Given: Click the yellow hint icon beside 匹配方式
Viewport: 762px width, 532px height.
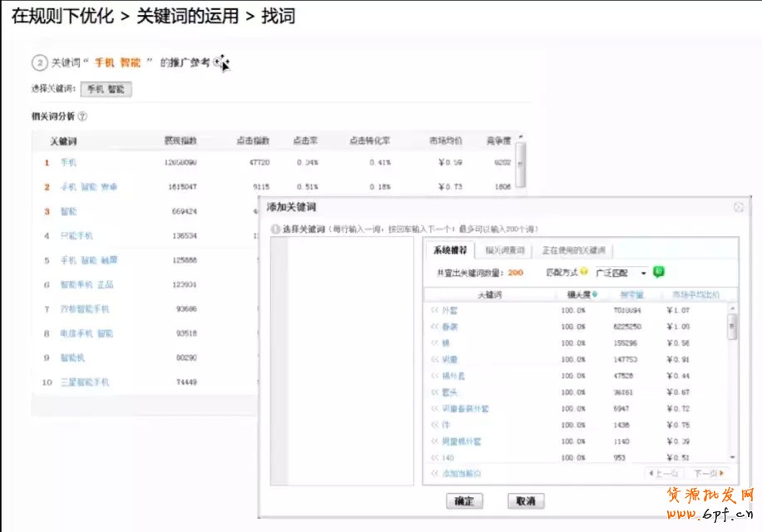Looking at the screenshot, I should [x=584, y=273].
